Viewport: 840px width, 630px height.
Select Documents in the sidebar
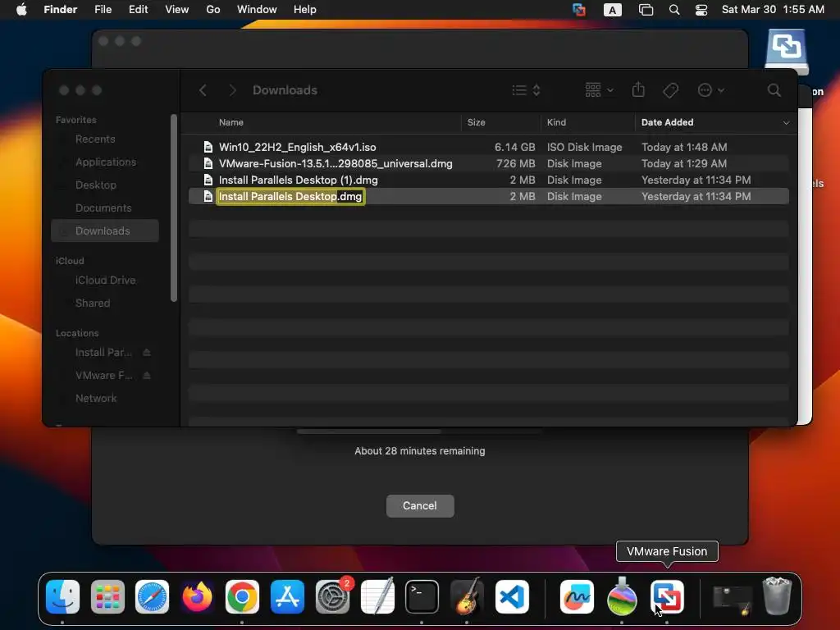click(105, 208)
